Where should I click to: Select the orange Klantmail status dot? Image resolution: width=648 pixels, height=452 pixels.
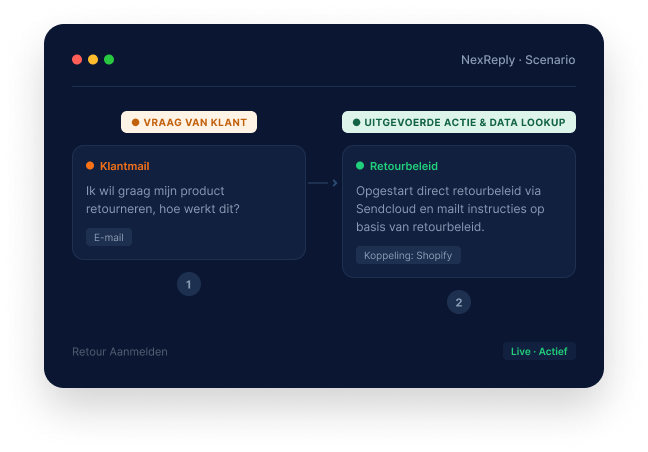(x=90, y=166)
